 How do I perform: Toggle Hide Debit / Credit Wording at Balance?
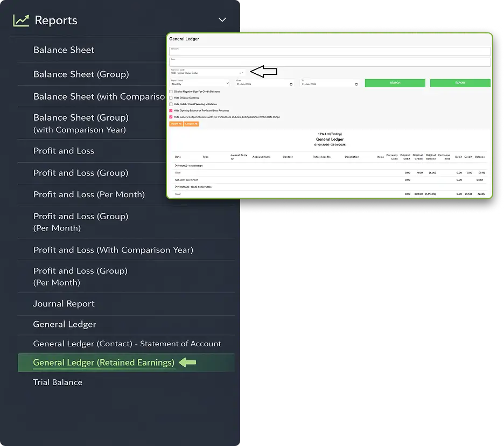[x=171, y=104]
